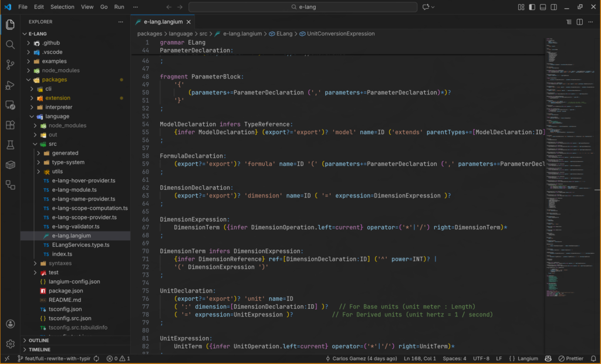The image size is (601, 364).
Task: Open the Search view in activity bar
Action: point(10,45)
